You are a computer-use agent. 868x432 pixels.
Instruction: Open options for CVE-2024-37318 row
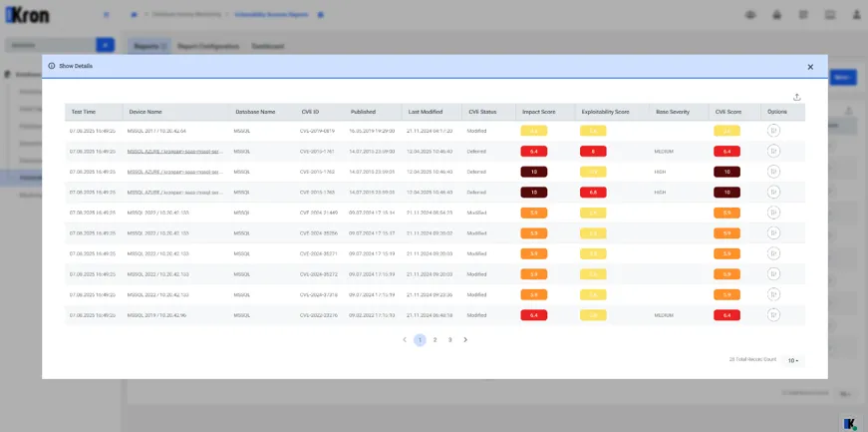[773, 294]
